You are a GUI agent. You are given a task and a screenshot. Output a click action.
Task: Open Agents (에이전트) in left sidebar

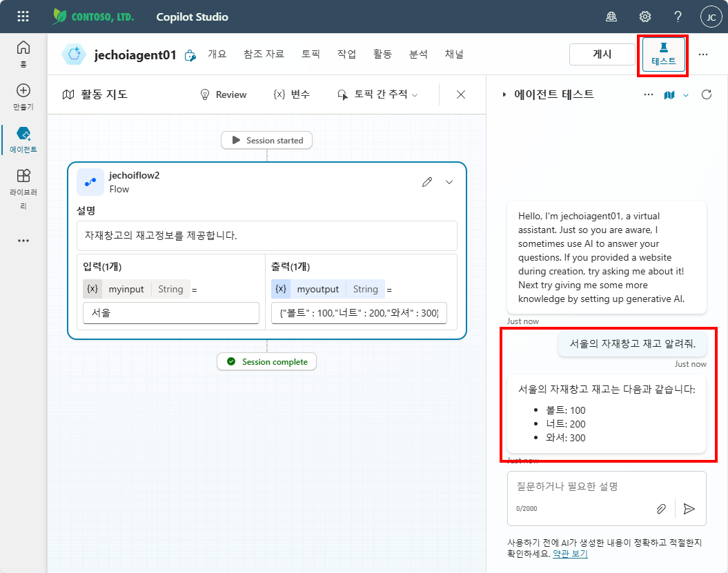pyautogui.click(x=23, y=140)
